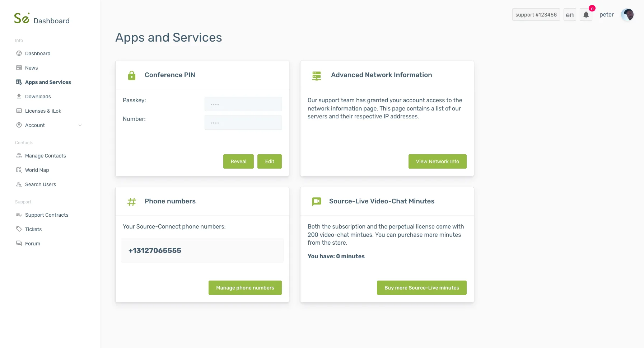This screenshot has width=644, height=348.
Task: Navigate to World Map
Action: click(37, 170)
